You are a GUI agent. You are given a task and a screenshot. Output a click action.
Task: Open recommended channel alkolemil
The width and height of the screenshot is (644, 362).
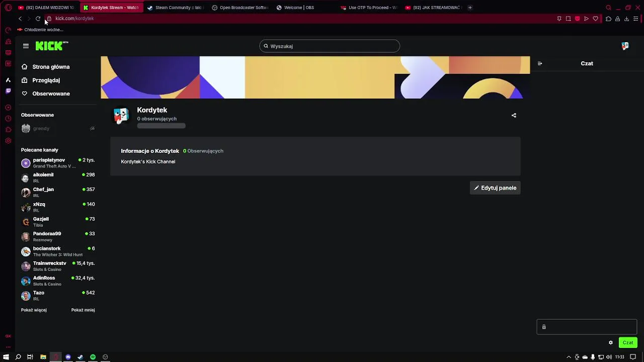point(58,177)
